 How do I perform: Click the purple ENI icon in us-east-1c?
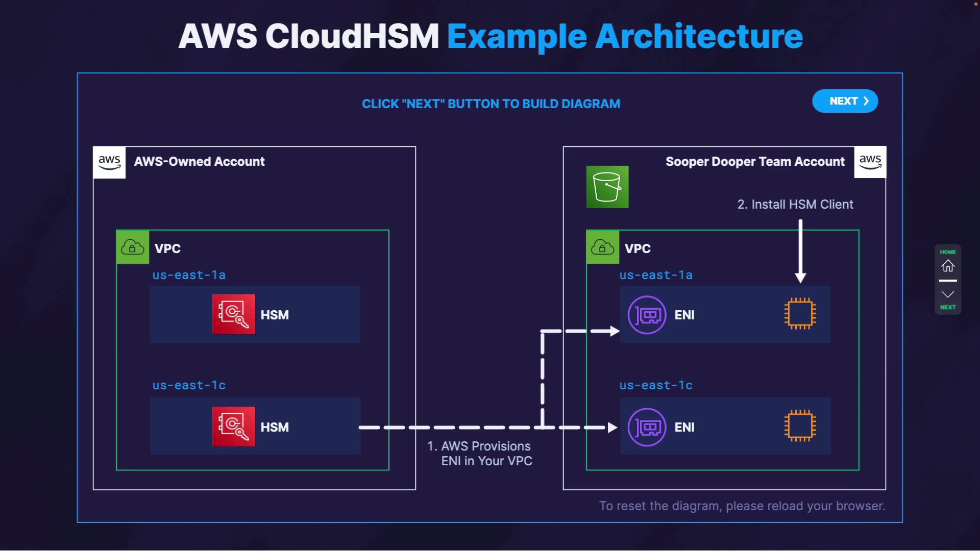647,427
